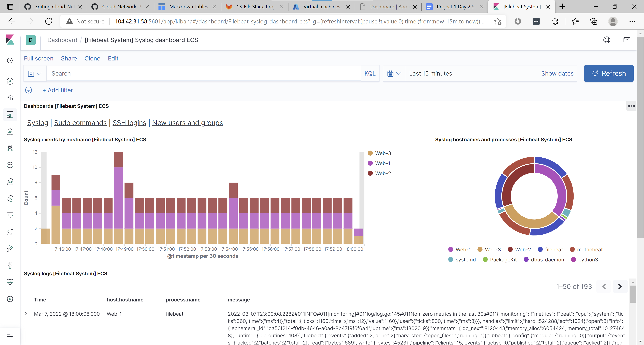Open SIEM icon in sidebar
The height and width of the screenshot is (345, 644).
coord(10,249)
